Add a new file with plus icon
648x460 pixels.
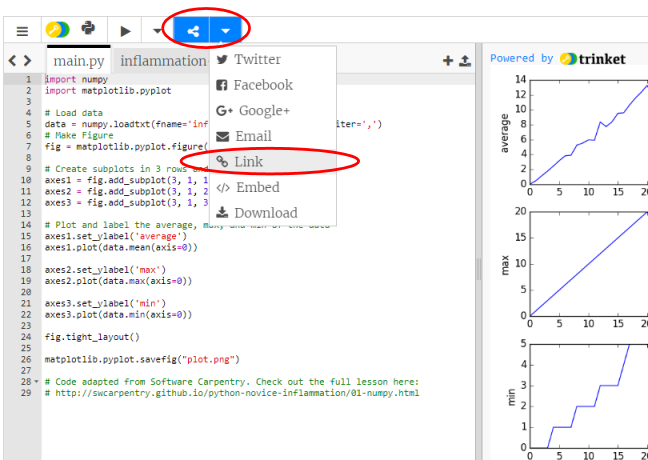(x=448, y=61)
